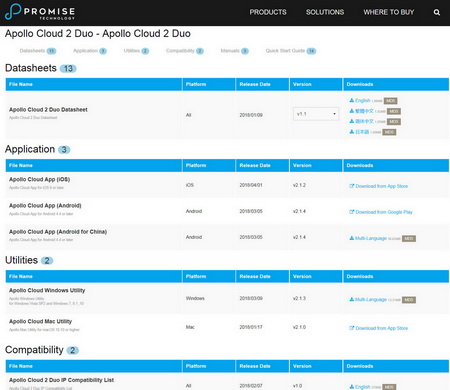Switch to the Datasheets tab
Screen dimensions: 450x390
38,51
